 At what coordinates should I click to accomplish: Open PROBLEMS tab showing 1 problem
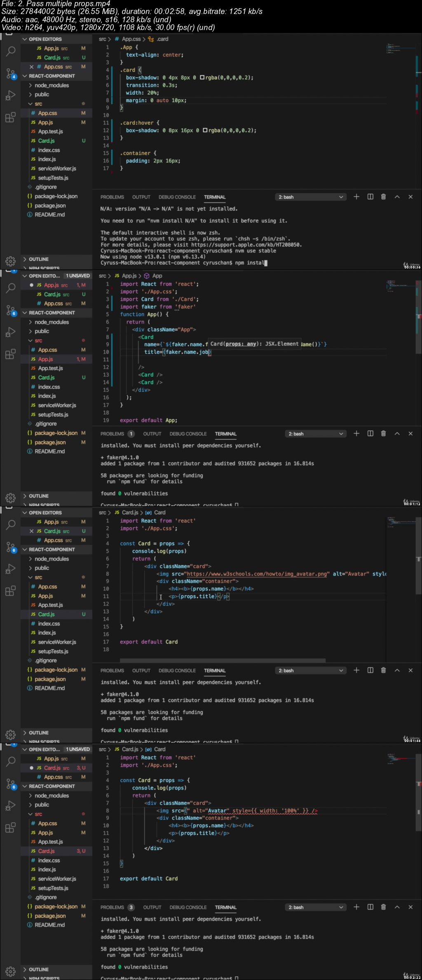tap(117, 434)
